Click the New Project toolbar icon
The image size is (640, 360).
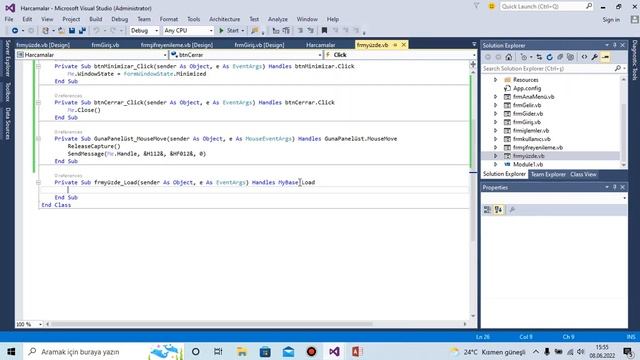(46, 31)
